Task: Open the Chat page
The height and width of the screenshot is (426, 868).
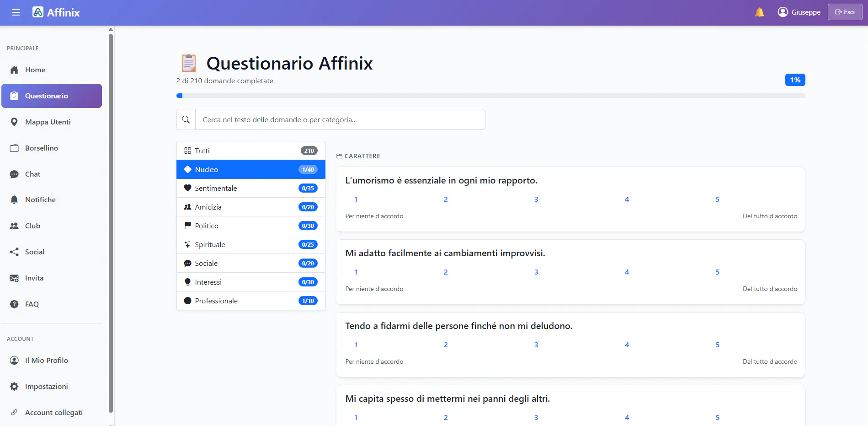Action: click(x=52, y=174)
